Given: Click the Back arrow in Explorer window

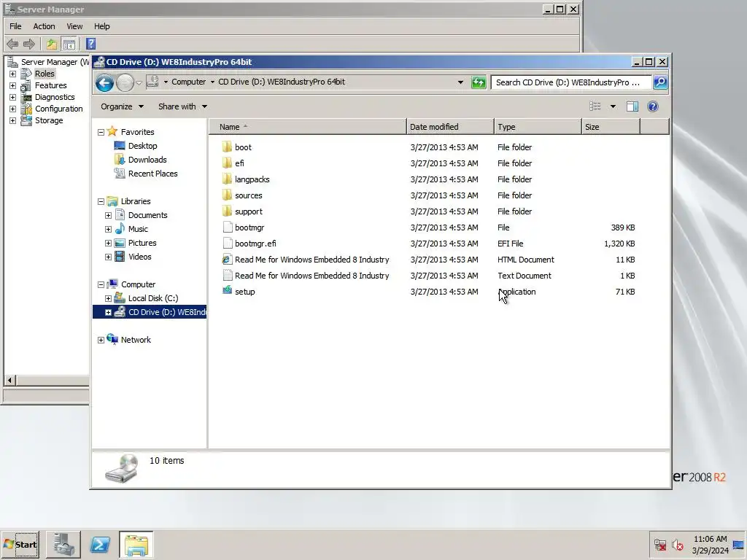Looking at the screenshot, I should pos(104,83).
